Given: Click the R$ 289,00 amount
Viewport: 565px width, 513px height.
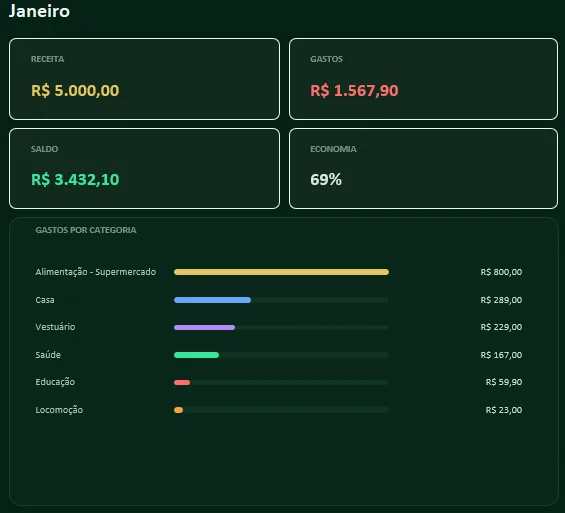Looking at the screenshot, I should click(x=501, y=300).
